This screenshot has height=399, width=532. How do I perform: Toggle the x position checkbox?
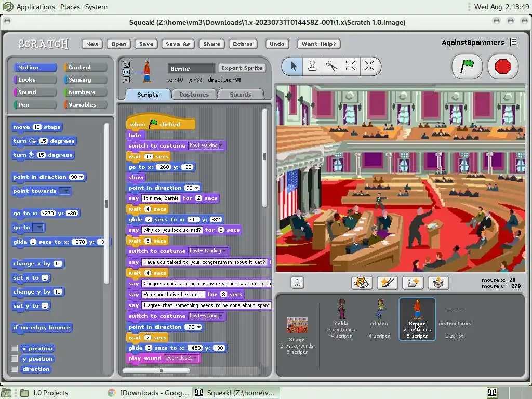[x=14, y=348]
